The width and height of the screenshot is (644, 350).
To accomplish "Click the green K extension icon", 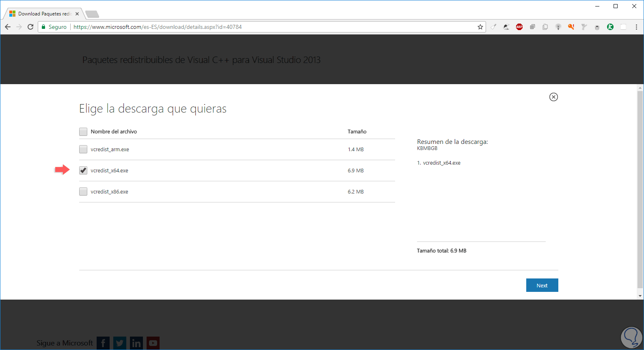I will pos(610,27).
